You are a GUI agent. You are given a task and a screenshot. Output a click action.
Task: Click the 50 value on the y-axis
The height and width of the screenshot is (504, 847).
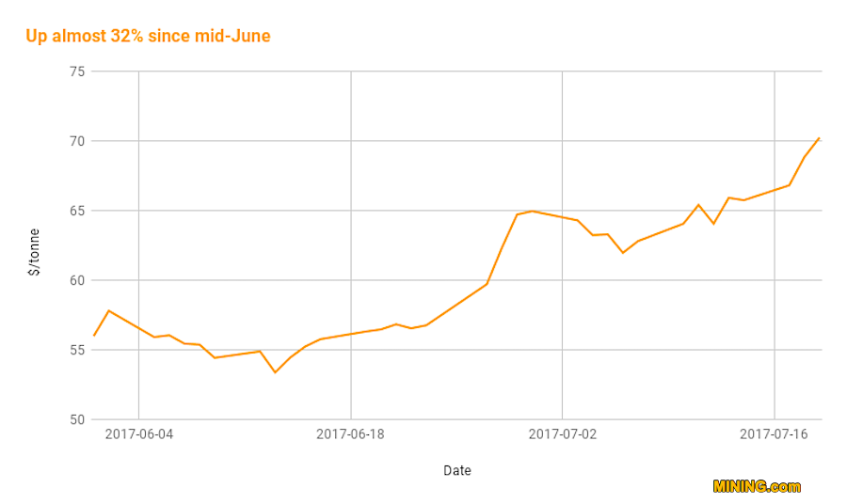[77, 419]
